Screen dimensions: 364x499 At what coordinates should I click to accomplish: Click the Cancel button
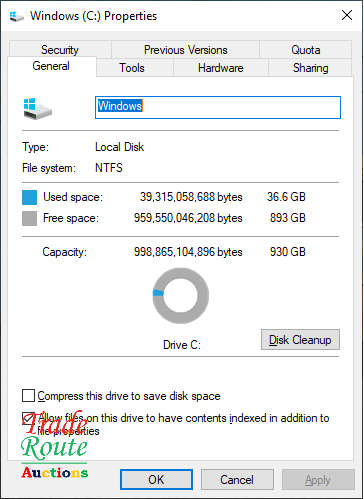237,479
